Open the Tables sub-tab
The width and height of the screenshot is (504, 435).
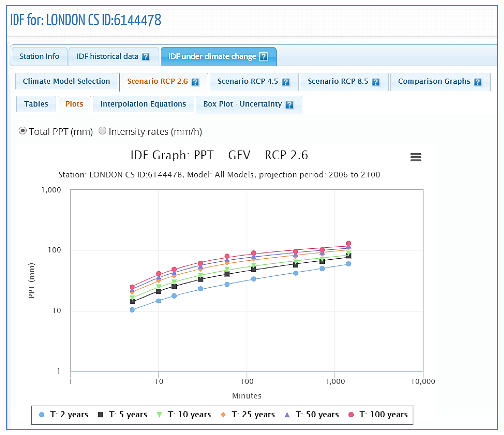[x=36, y=104]
